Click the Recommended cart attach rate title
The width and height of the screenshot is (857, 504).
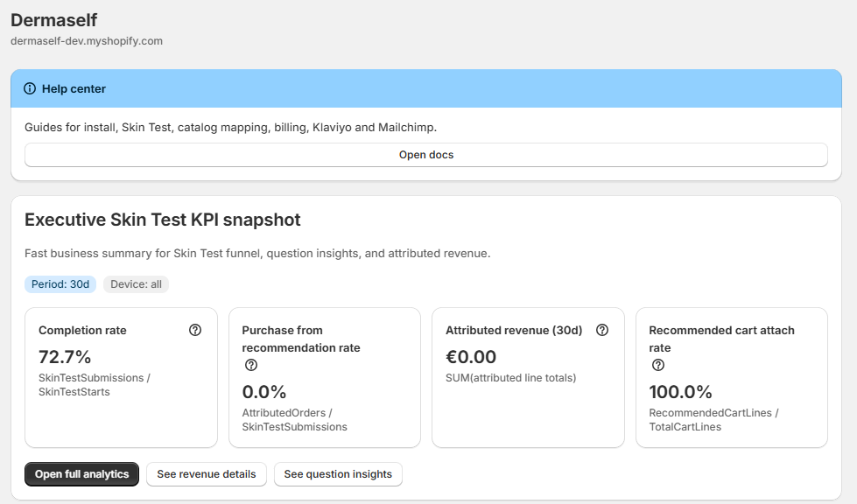click(x=721, y=339)
